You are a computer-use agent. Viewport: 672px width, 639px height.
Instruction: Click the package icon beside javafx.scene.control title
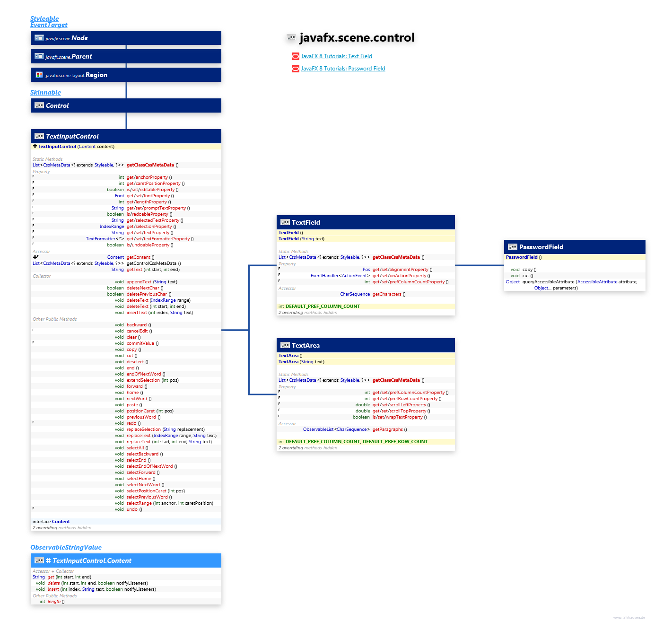(x=291, y=37)
